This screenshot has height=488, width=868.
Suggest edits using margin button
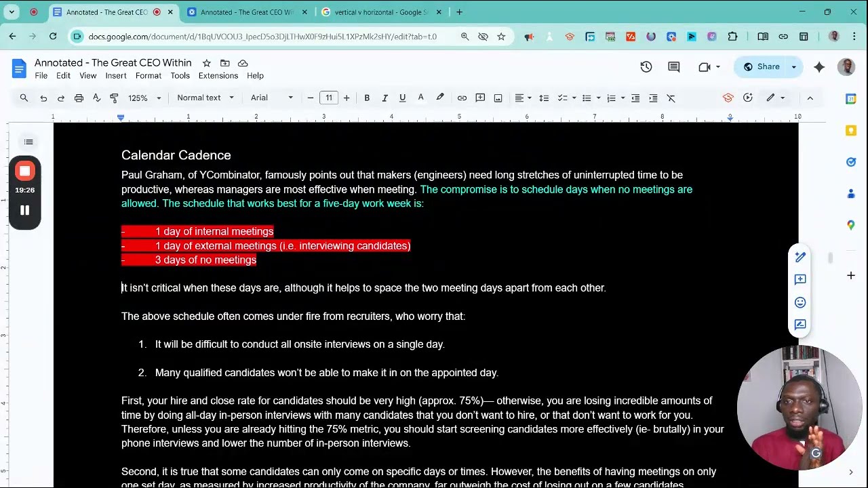[800, 325]
